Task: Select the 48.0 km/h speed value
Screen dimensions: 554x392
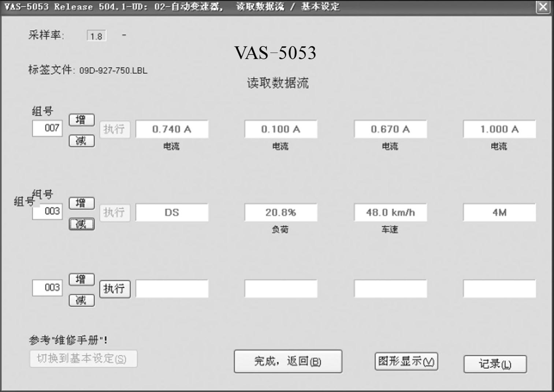Action: pos(390,213)
